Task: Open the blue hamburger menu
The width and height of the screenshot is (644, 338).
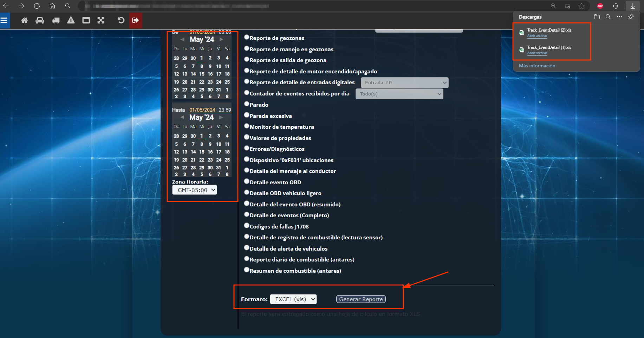Action: (x=4, y=20)
